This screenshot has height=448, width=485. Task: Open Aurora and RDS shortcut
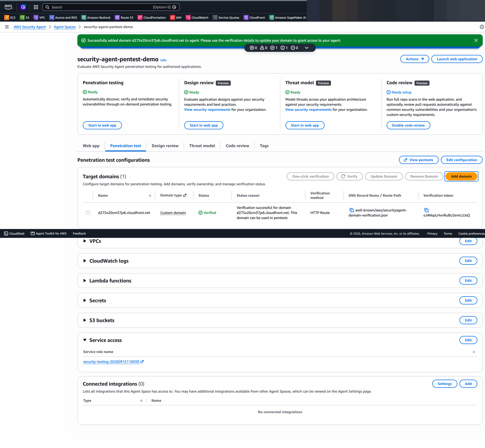pos(63,17)
